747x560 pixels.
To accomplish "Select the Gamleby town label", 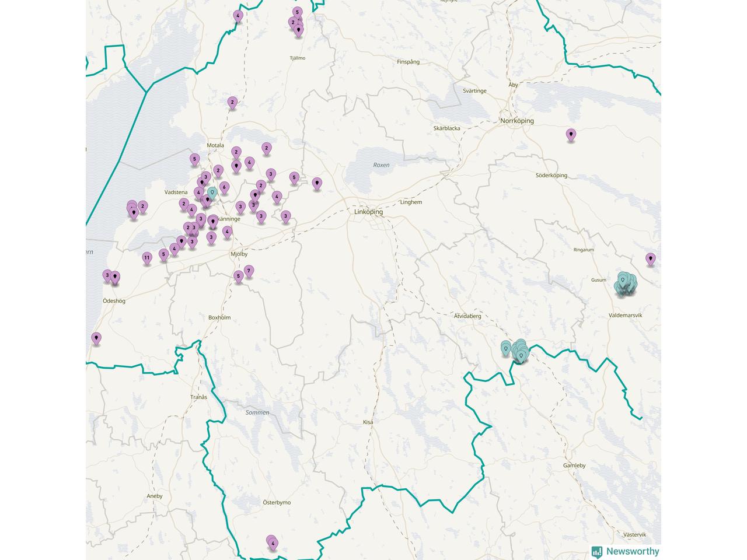I will 574,466.
